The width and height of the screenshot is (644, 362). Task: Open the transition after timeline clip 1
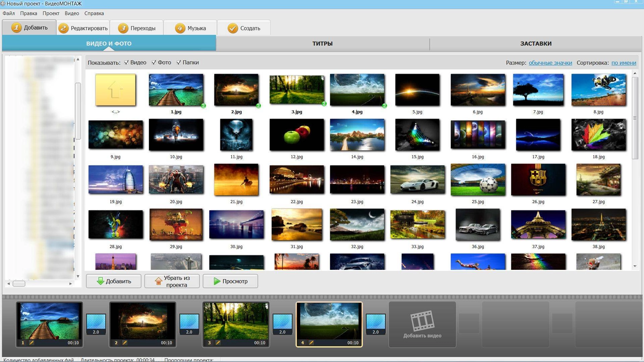coord(96,324)
